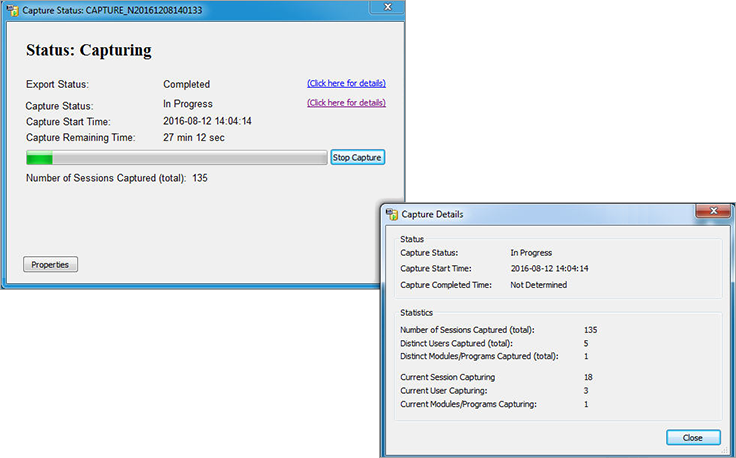Click remaining time 27 min 12 sec
The height and width of the screenshot is (458, 736).
pos(194,137)
